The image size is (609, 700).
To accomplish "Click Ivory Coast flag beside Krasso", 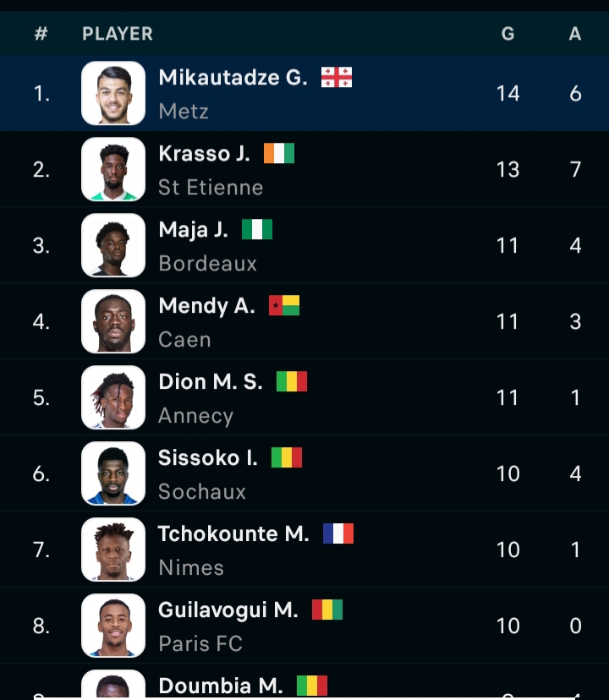I will click(279, 154).
